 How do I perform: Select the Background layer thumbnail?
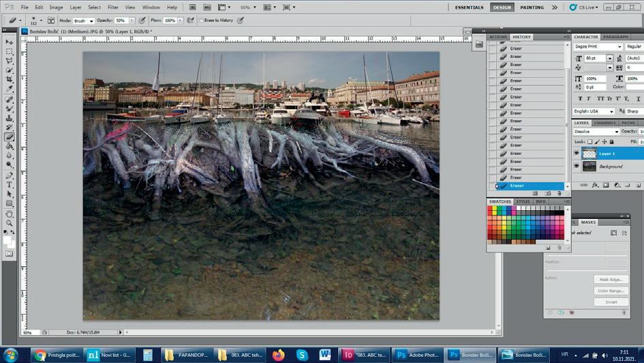[x=589, y=166]
